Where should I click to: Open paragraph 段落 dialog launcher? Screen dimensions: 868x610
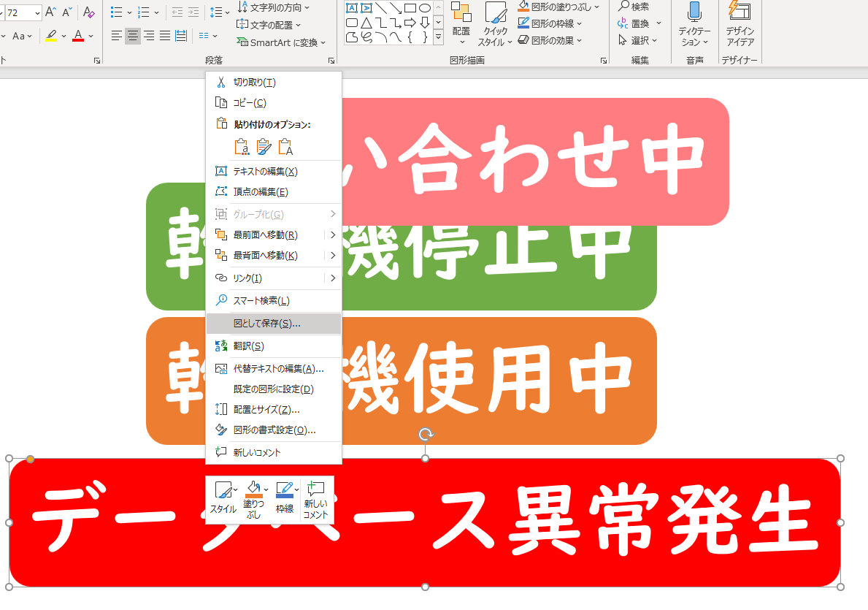(x=331, y=61)
